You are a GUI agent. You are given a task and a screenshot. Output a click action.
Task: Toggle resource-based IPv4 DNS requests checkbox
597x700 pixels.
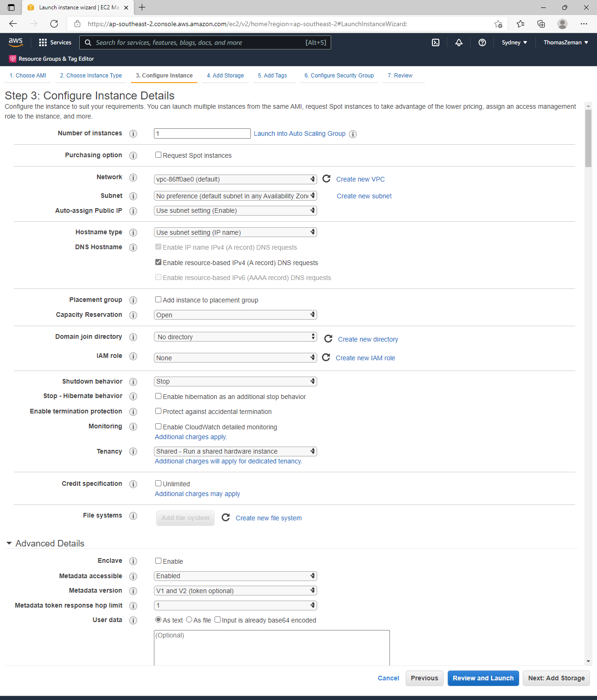[158, 262]
